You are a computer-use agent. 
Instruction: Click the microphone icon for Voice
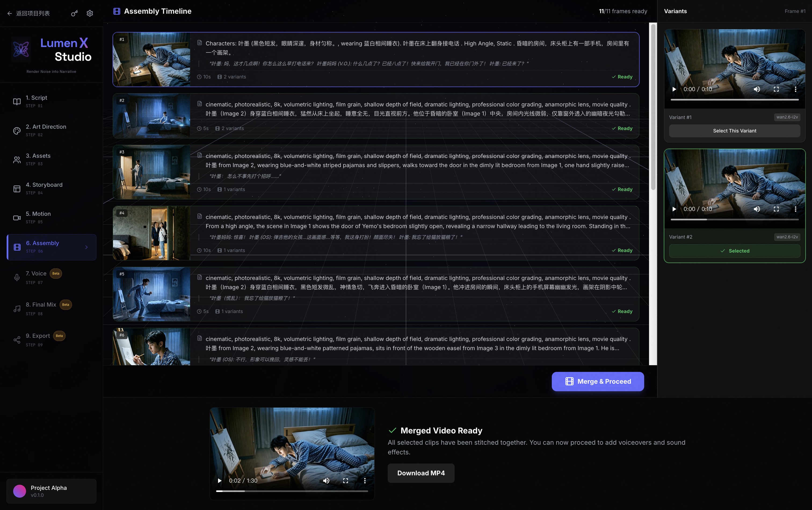[17, 277]
